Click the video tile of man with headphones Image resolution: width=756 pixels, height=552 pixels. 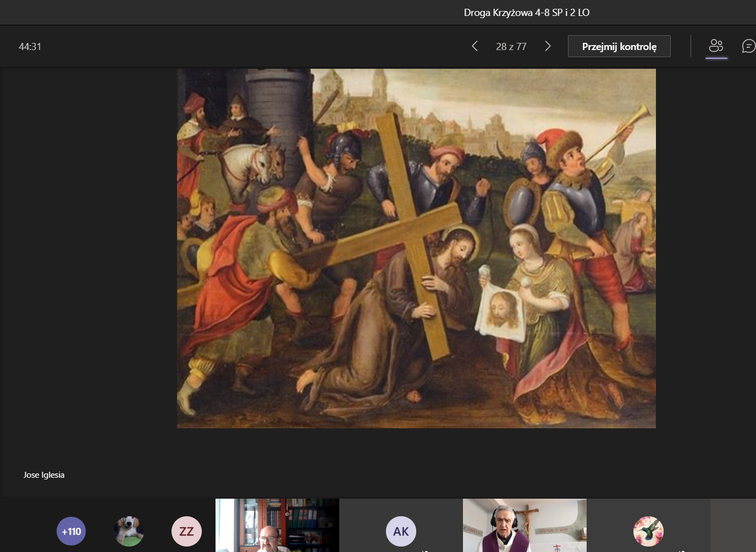coord(525,525)
